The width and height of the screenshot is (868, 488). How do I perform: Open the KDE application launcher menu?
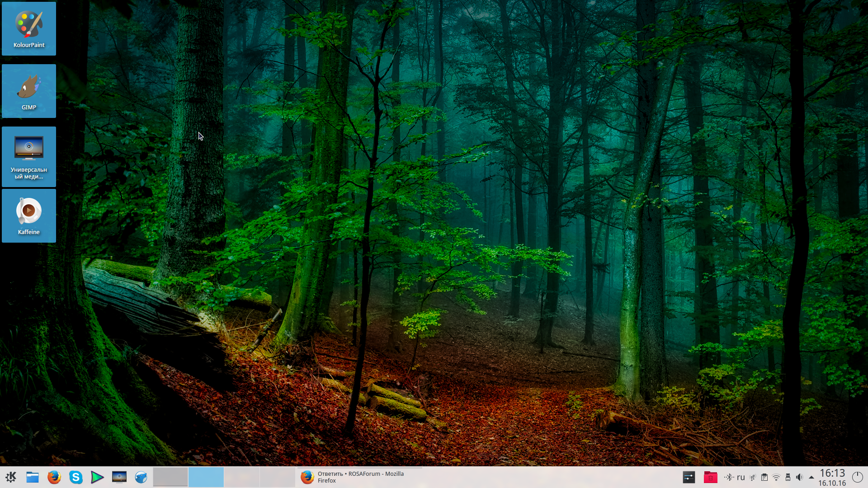pyautogui.click(x=11, y=477)
